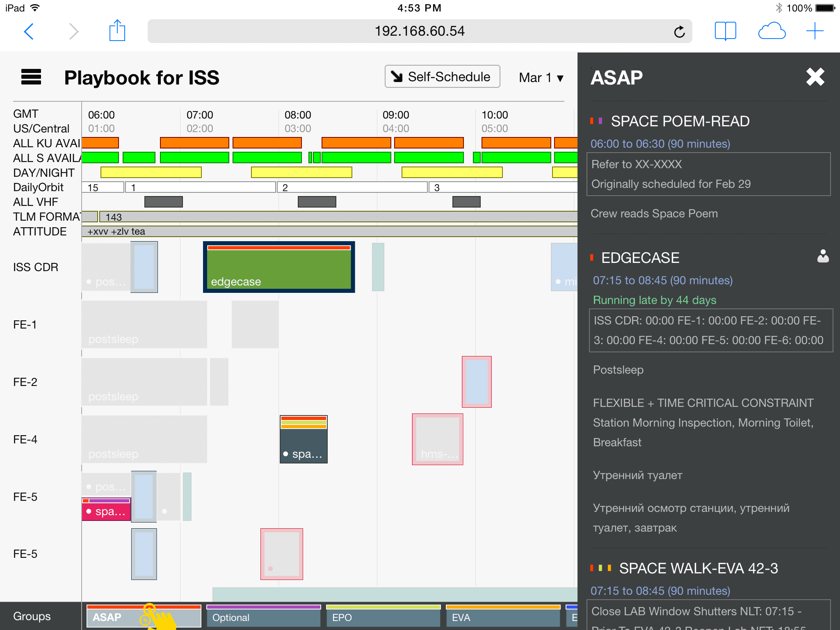Click Daily Orbit segment 2
This screenshot has height=630, width=840.
click(x=352, y=187)
